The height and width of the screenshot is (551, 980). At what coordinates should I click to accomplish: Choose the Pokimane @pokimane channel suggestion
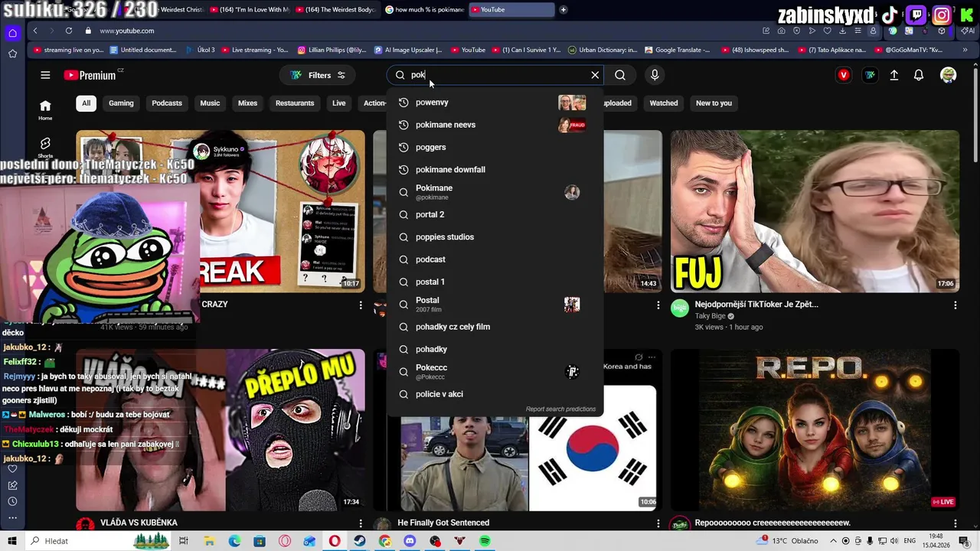[x=495, y=192]
